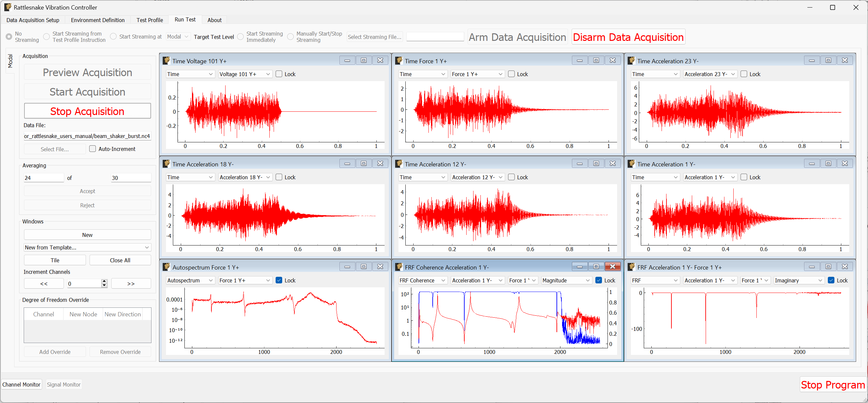Close the FRF Coherence Acceleration 1 Y- plot
This screenshot has width=868, height=403.
(x=612, y=266)
